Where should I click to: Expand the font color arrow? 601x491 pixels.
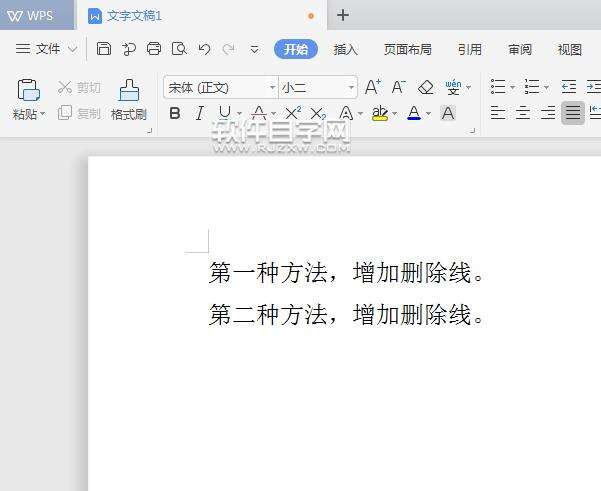coord(428,114)
